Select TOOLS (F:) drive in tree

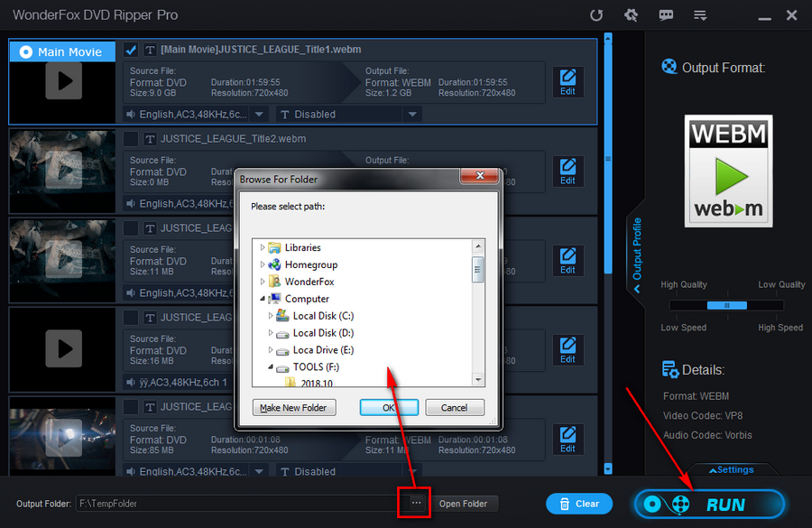click(316, 367)
